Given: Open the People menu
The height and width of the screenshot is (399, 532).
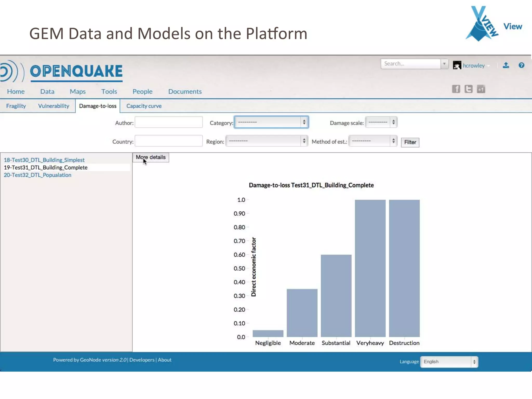Looking at the screenshot, I should click(x=142, y=91).
